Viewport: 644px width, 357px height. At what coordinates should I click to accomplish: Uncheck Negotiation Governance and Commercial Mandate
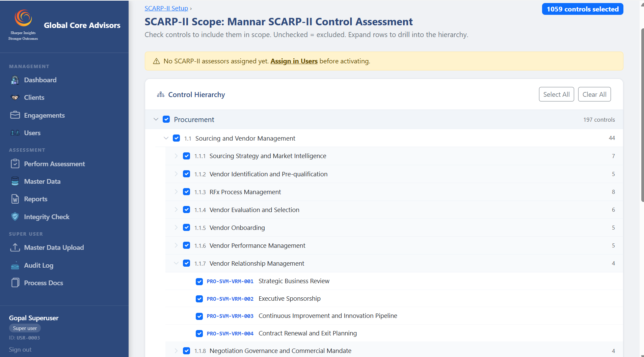click(187, 351)
